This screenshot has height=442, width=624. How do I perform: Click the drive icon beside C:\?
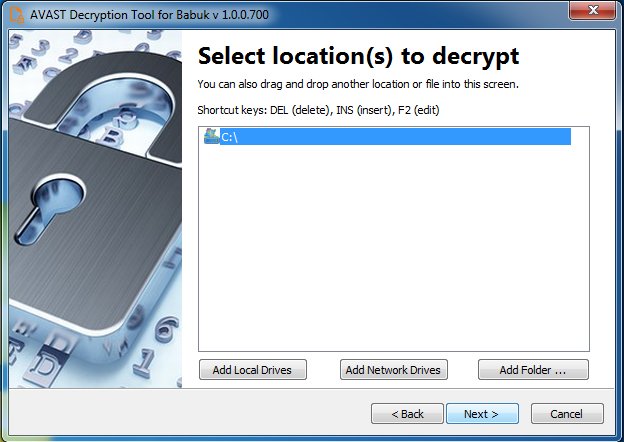tap(211, 136)
